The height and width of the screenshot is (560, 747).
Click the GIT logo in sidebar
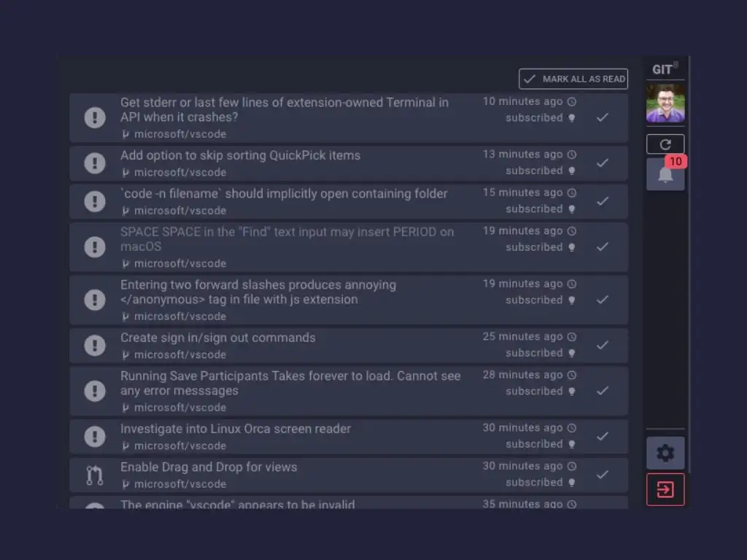coord(662,69)
